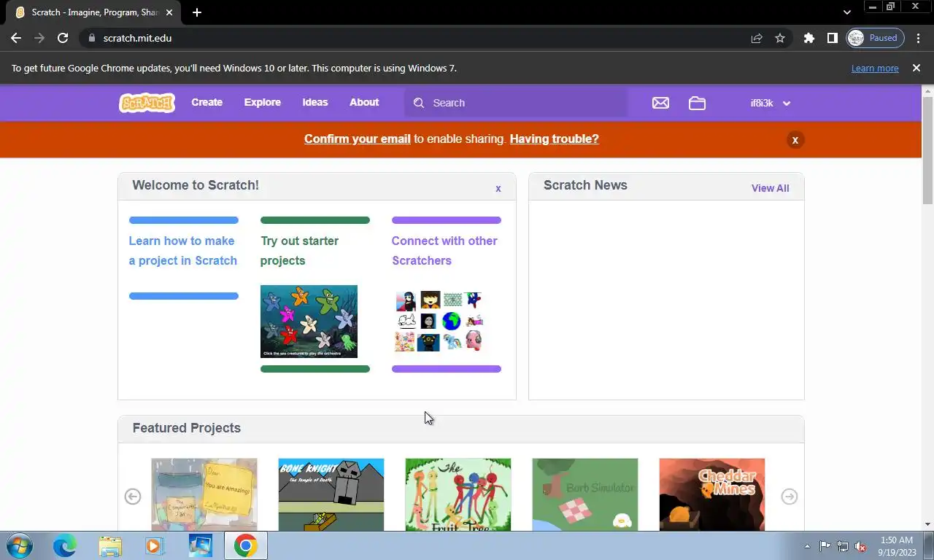The width and height of the screenshot is (934, 560).
Task: Open the My Stuff folder icon
Action: point(697,103)
